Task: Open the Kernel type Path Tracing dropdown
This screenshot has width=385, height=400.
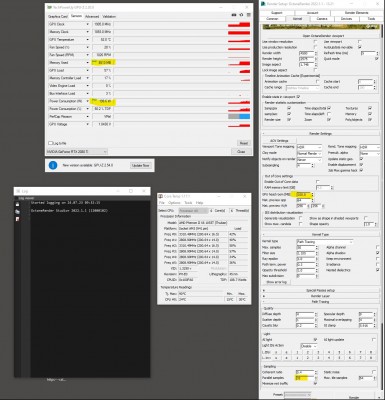Action: [x=324, y=241]
